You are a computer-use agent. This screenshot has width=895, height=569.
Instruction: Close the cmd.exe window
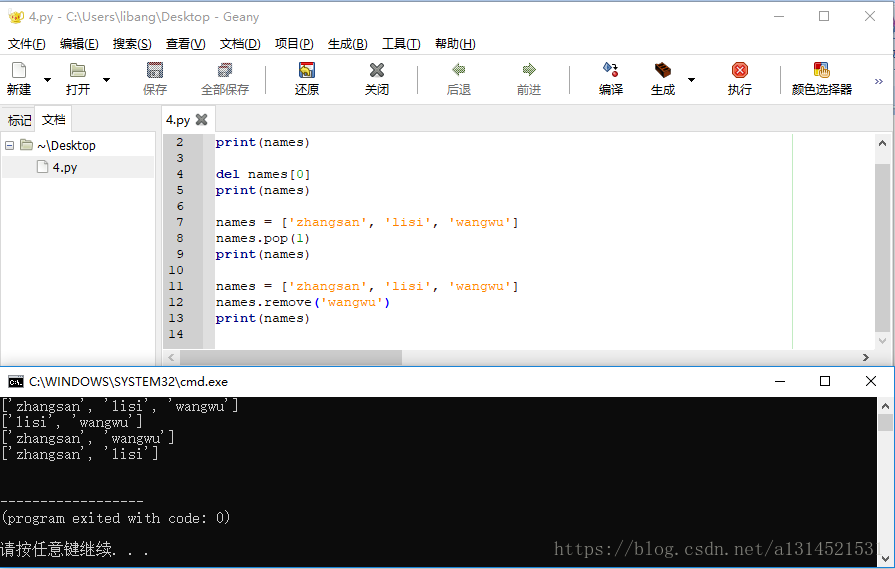[x=870, y=381]
